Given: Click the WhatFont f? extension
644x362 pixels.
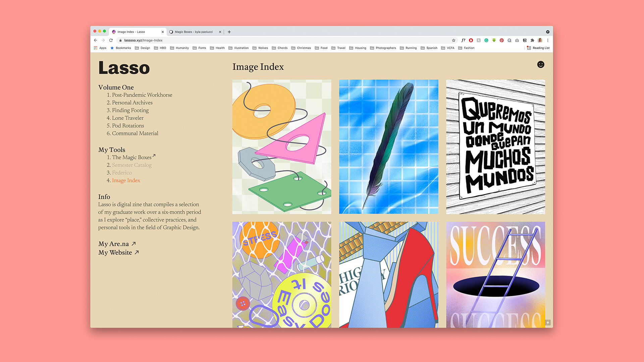Looking at the screenshot, I should click(463, 40).
